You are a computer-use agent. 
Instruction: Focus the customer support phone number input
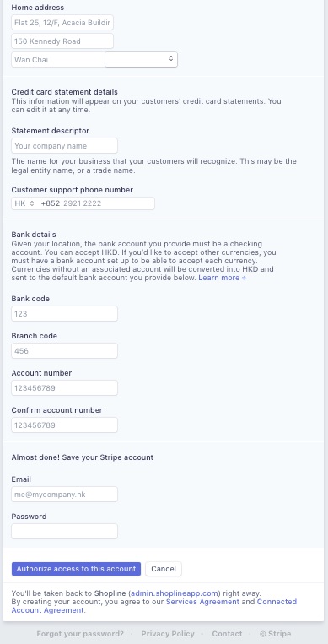click(x=108, y=203)
